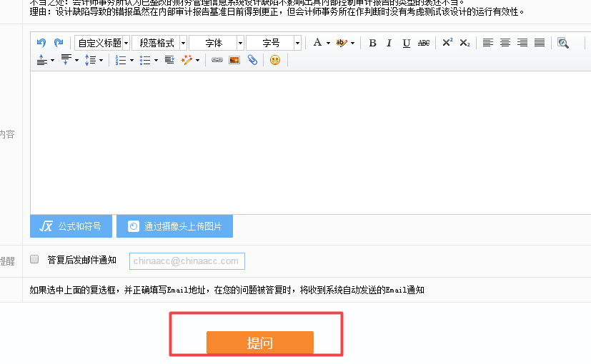The image size is (591, 364).
Task: Align text right
Action: (522, 43)
